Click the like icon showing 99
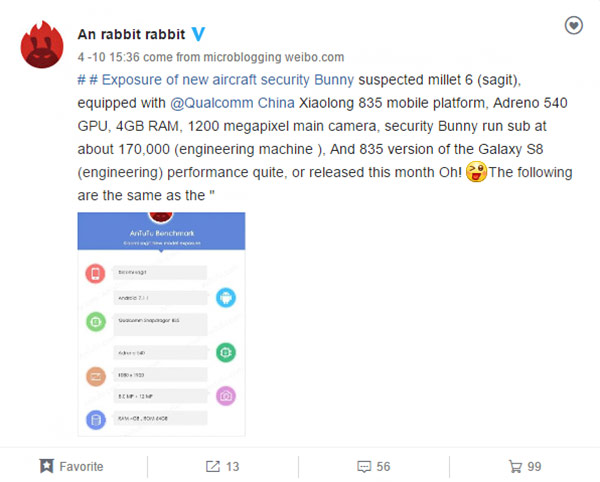Screen dimensions: 600x482 coord(515,466)
